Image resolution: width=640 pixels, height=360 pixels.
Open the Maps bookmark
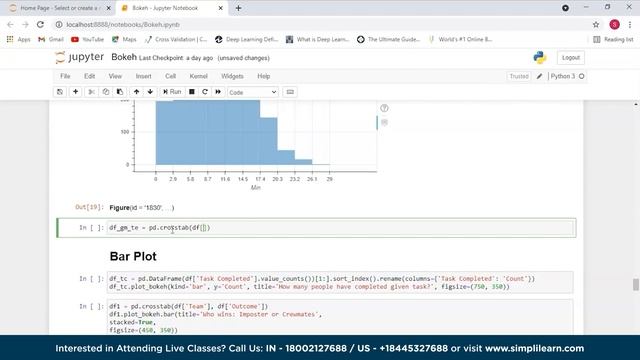(124, 39)
